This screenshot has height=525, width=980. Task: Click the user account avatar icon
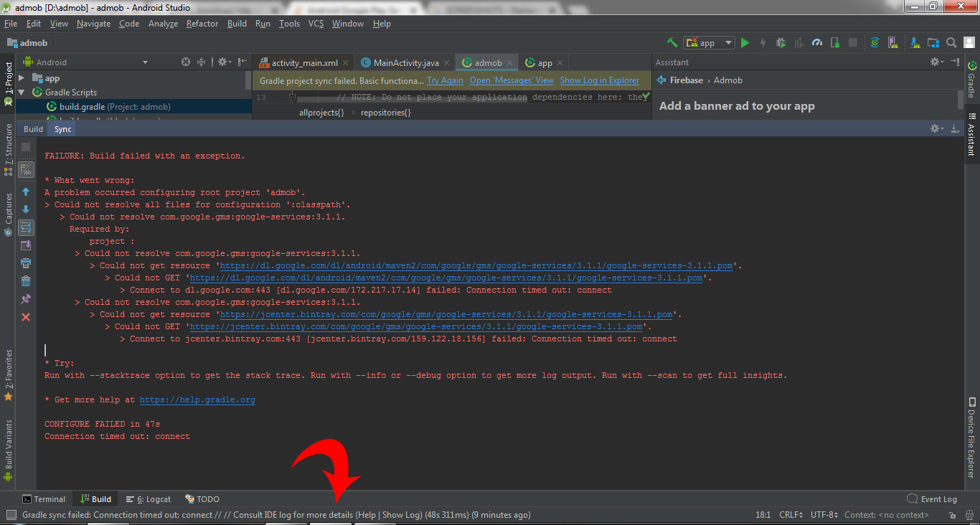coord(969,43)
